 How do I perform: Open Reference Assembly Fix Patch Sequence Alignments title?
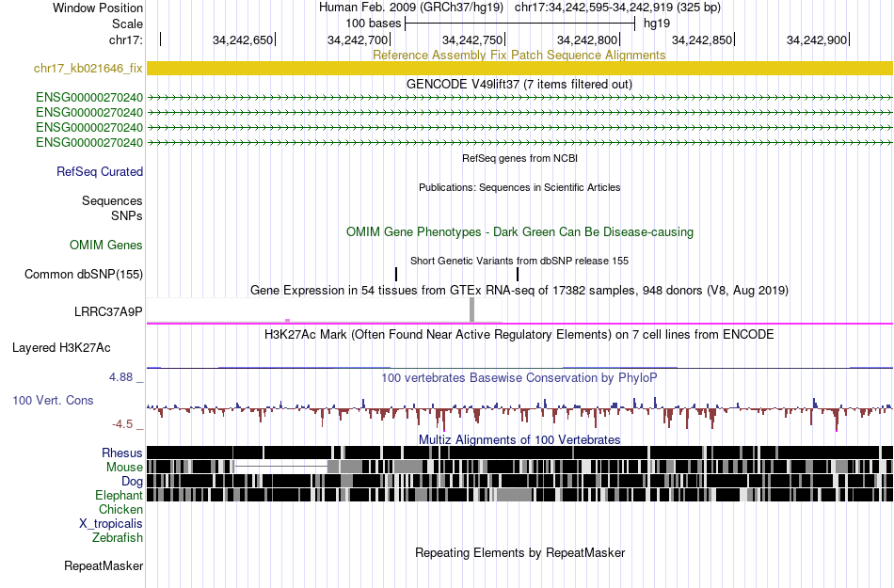pyautogui.click(x=519, y=55)
